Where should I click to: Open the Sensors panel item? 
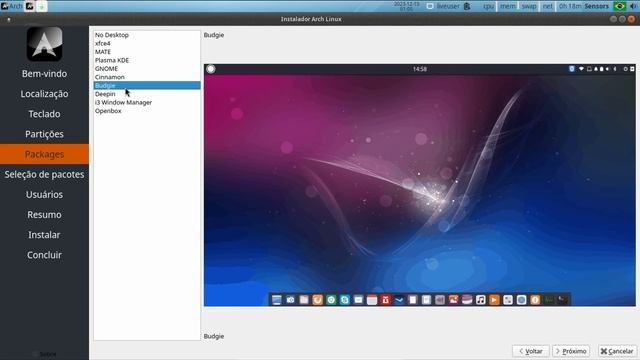click(x=596, y=6)
